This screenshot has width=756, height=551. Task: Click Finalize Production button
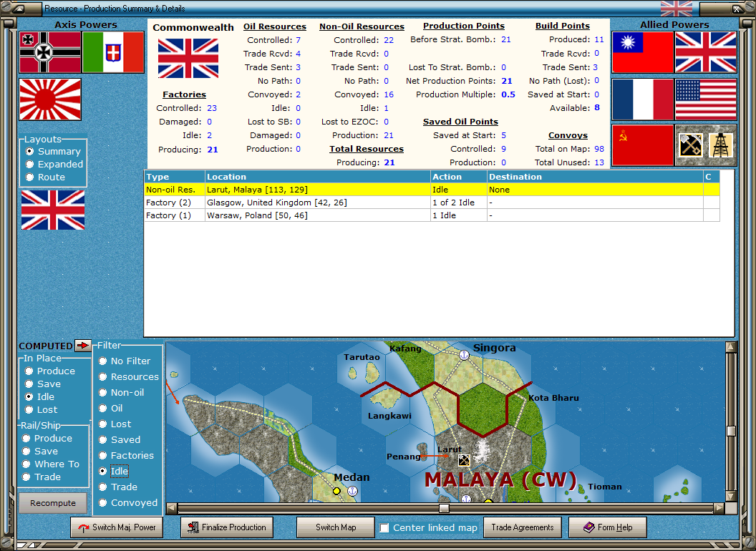(227, 527)
